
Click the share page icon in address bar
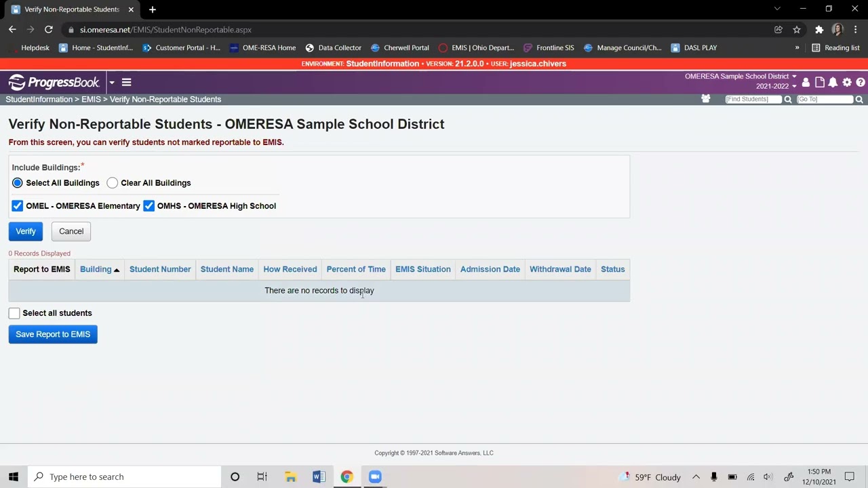click(x=778, y=30)
